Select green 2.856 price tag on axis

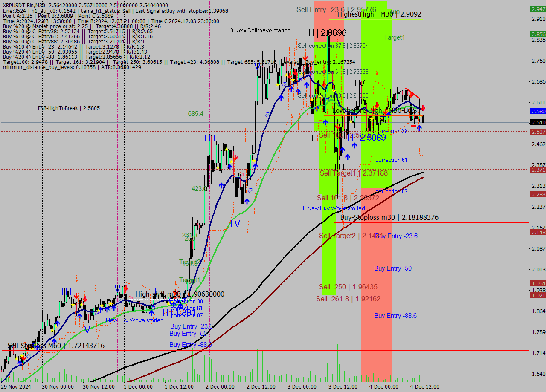537,34
